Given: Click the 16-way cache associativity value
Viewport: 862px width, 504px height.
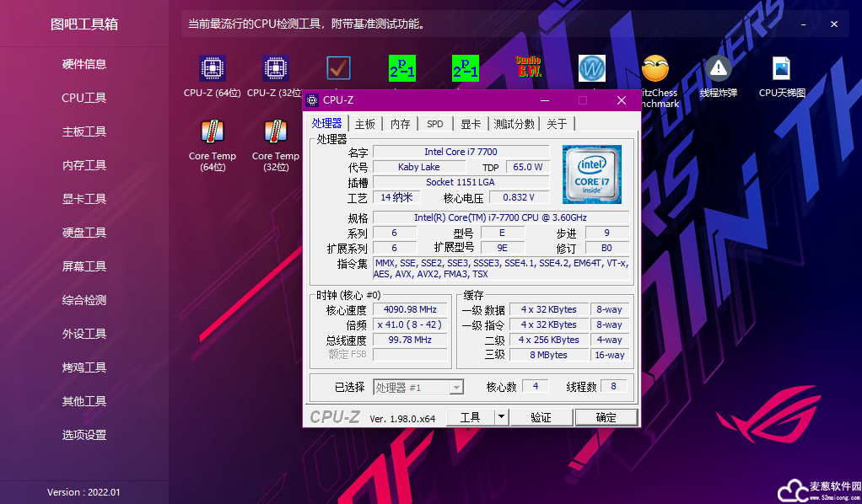Looking at the screenshot, I should [610, 355].
